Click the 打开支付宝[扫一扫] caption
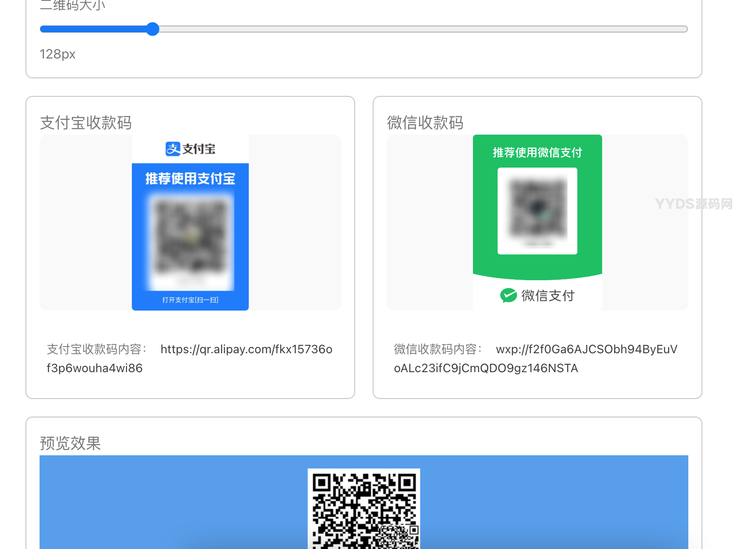Screen dimensions: 756x549 (190, 300)
